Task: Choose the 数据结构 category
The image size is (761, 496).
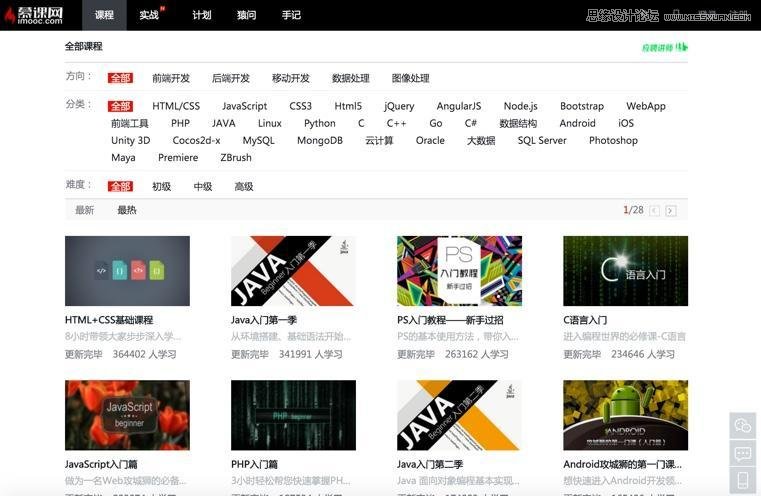Action: pyautogui.click(x=518, y=123)
